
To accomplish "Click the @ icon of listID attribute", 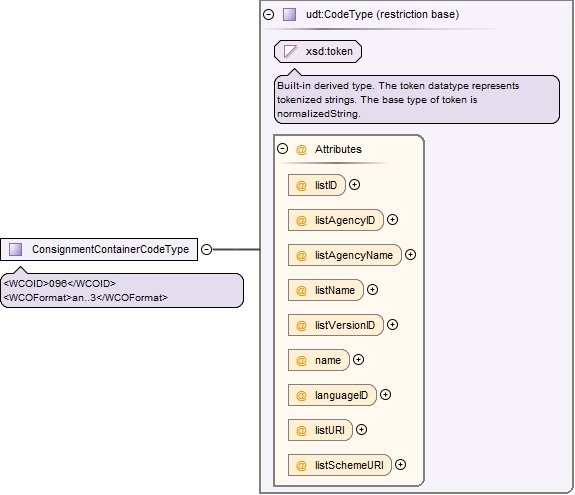I will point(301,185).
